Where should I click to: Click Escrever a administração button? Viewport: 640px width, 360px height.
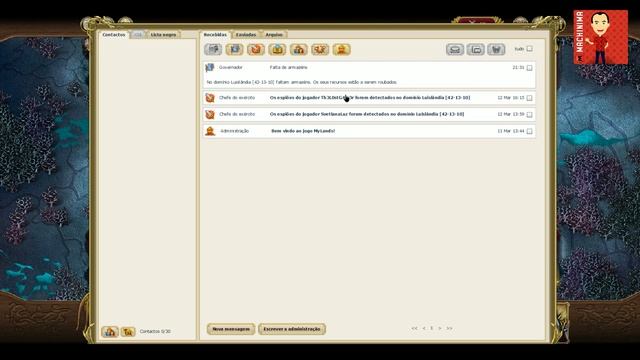point(292,329)
